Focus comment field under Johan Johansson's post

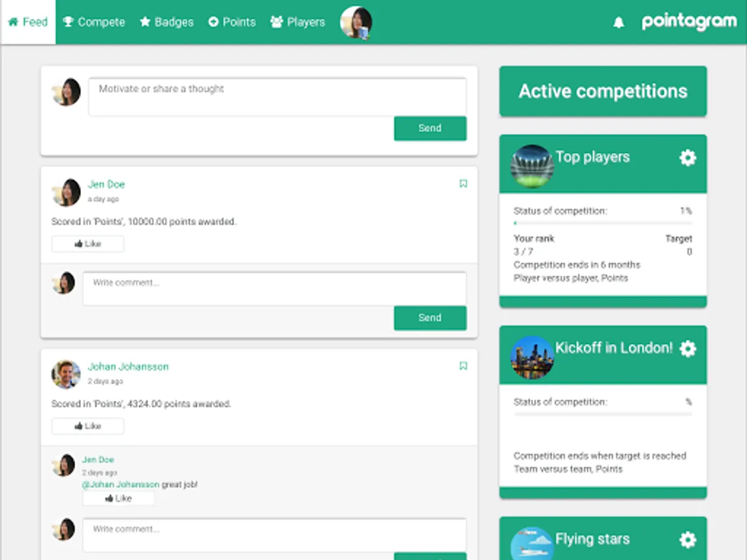click(x=275, y=534)
